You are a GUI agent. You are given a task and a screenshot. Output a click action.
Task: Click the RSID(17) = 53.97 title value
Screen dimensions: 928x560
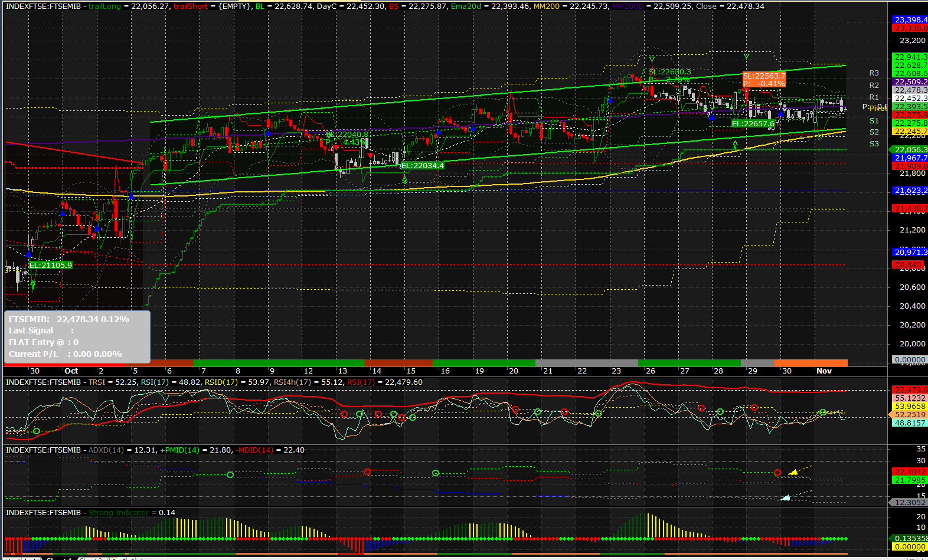coord(237,382)
